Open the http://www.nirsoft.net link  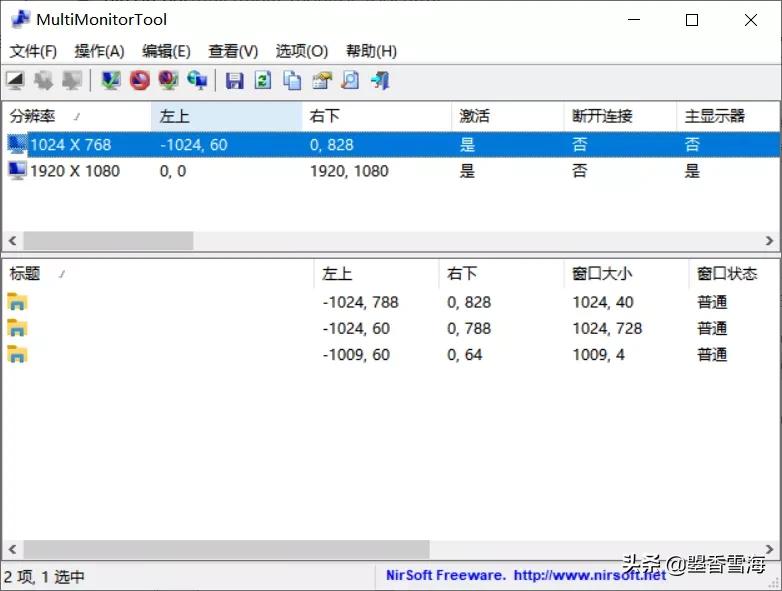coord(590,575)
